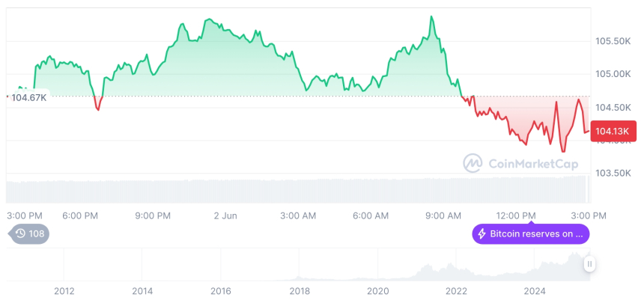Click the gray volume bars area
This screenshot has height=300, width=644.
(x=300, y=190)
